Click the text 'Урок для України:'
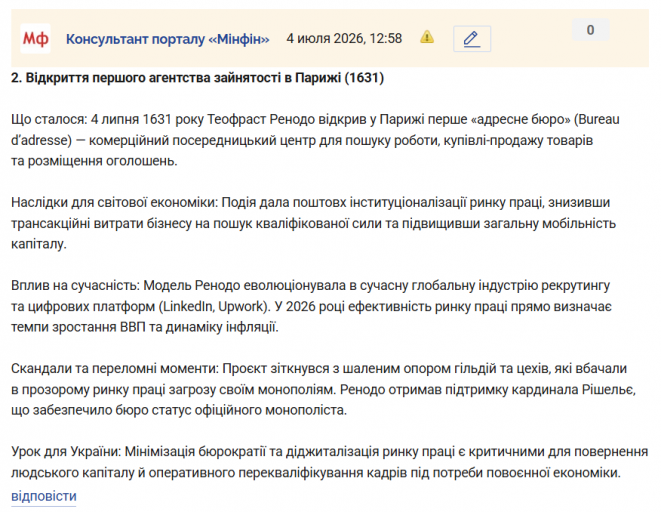Screen dimensions: 661x512 coord(66,452)
